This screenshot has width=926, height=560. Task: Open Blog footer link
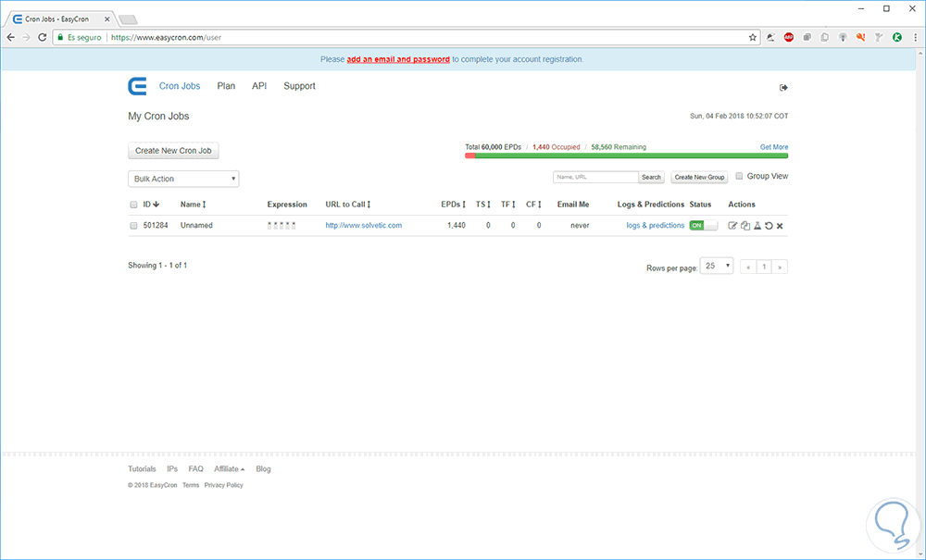(x=263, y=469)
